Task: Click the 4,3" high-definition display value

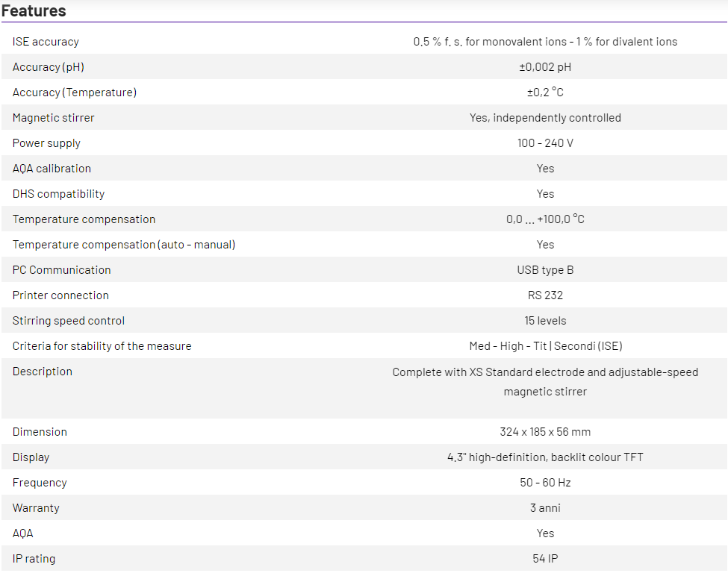Action: click(x=545, y=457)
